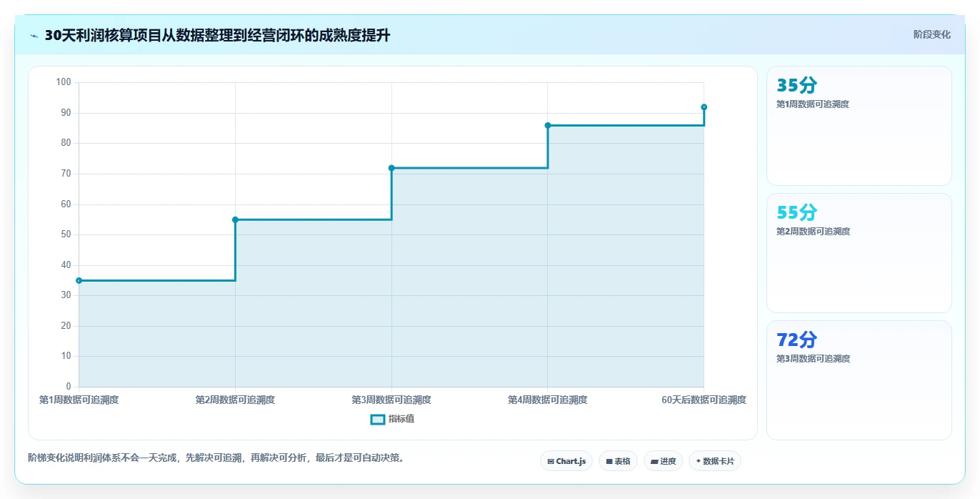The width and height of the screenshot is (980, 499).
Task: Click the 55分 card value
Action: pyautogui.click(x=796, y=212)
